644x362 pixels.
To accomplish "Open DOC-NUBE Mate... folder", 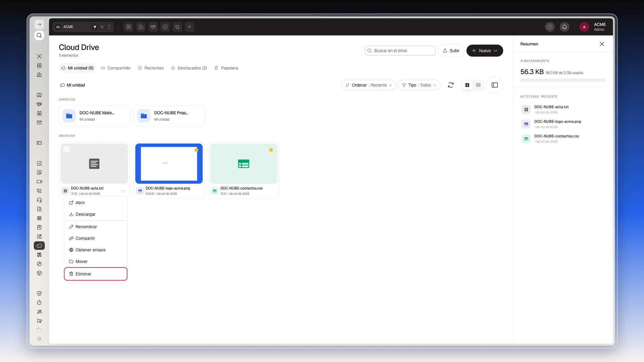I will tap(94, 116).
